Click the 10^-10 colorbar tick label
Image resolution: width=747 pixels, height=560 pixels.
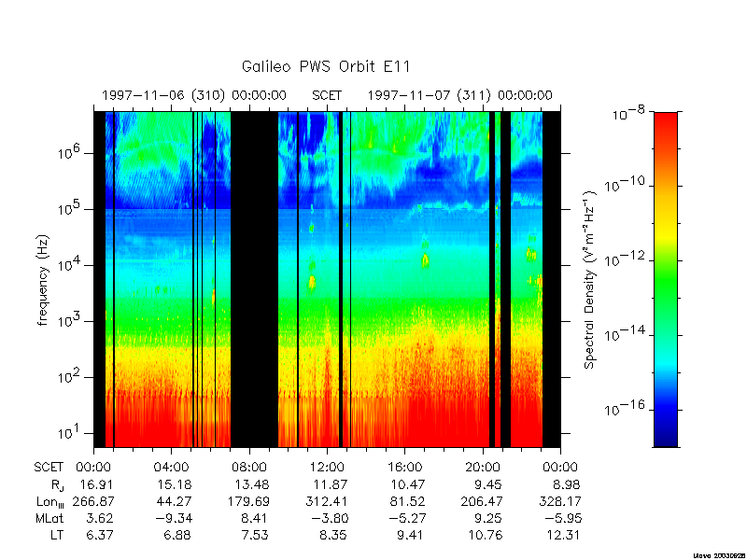pyautogui.click(x=625, y=183)
